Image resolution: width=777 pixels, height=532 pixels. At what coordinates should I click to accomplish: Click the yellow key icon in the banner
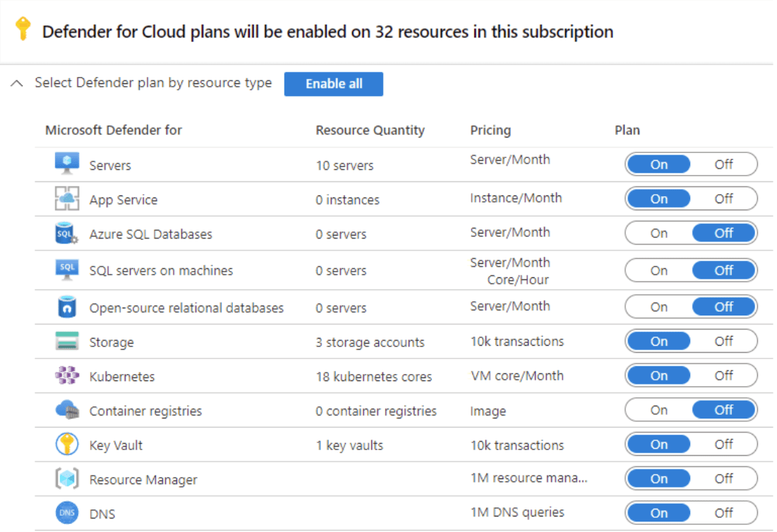23,29
